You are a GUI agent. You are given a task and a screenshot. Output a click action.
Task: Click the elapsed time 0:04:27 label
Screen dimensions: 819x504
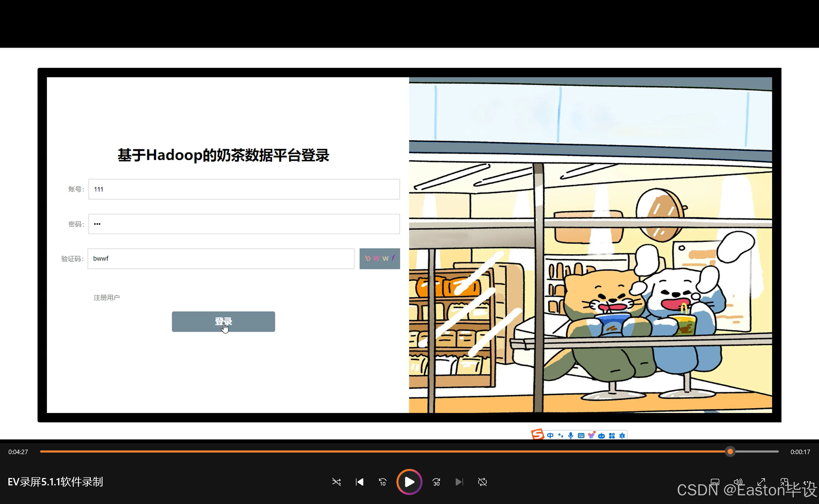click(18, 452)
